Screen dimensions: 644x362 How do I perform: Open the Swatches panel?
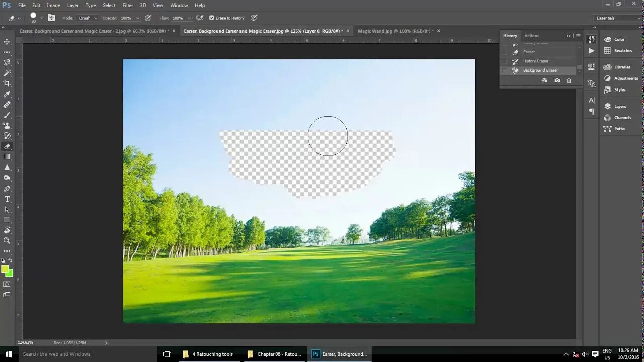(x=617, y=51)
